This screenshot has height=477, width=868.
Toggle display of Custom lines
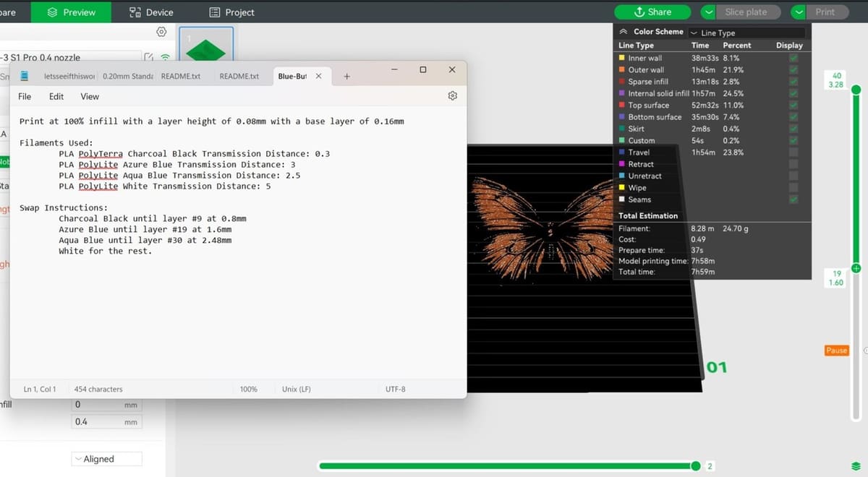point(795,140)
